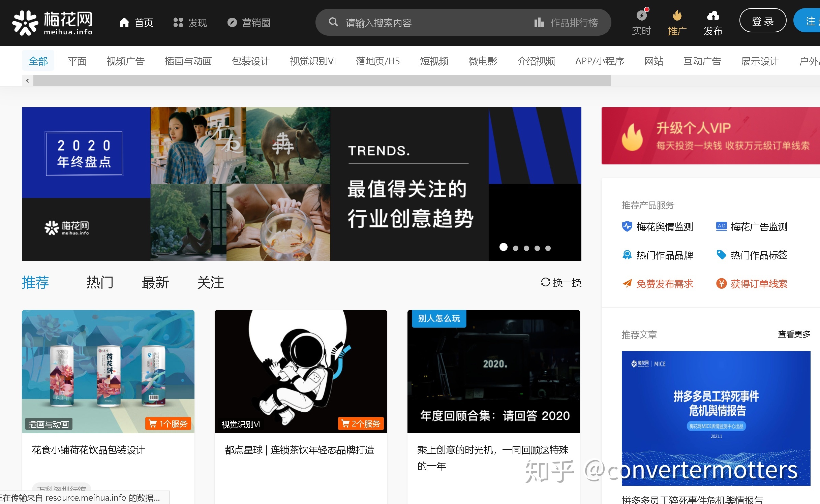Image resolution: width=820 pixels, height=504 pixels.
Task: Switch to the 热门 tab
Action: pyautogui.click(x=100, y=282)
